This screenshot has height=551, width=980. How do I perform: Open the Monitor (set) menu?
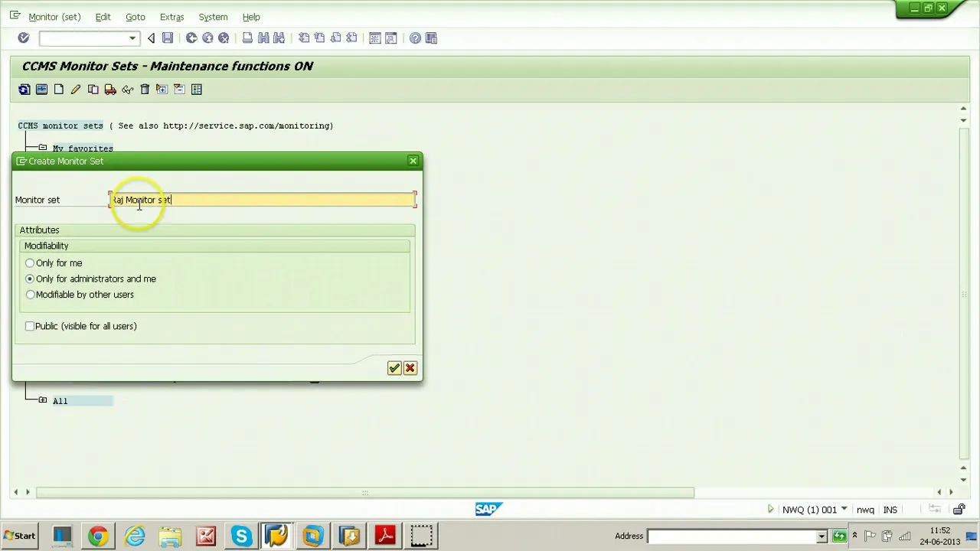[x=54, y=17]
